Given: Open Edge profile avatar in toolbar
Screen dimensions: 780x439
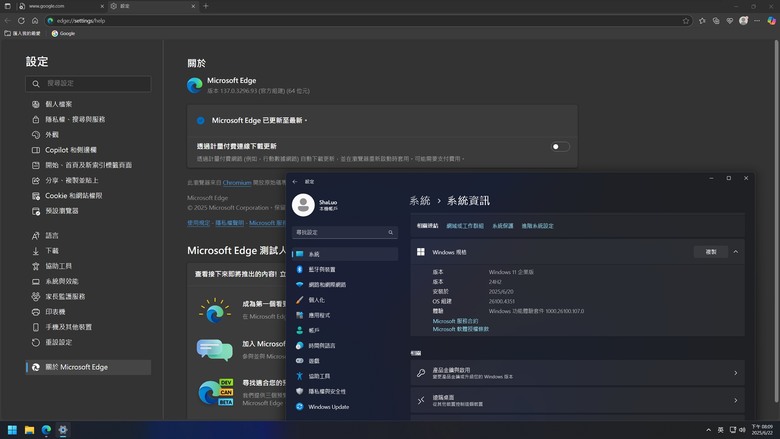Looking at the screenshot, I should point(744,21).
